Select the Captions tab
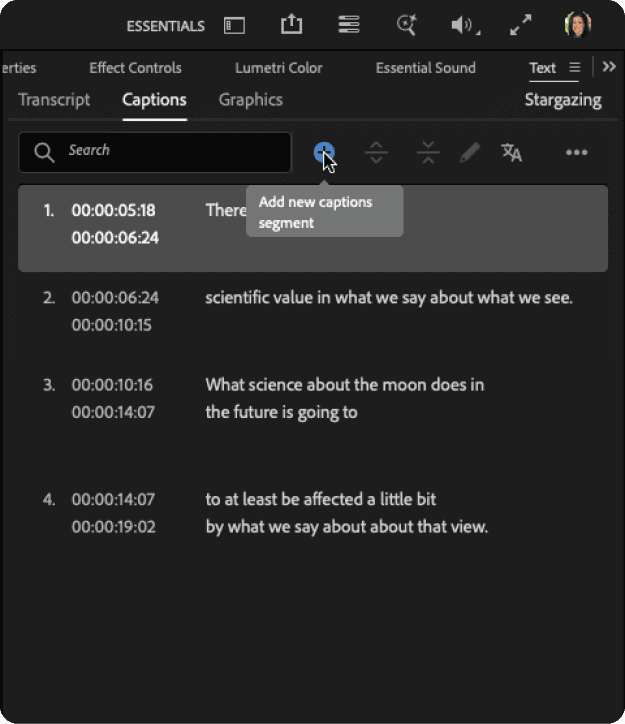The height and width of the screenshot is (724, 625). tap(154, 100)
